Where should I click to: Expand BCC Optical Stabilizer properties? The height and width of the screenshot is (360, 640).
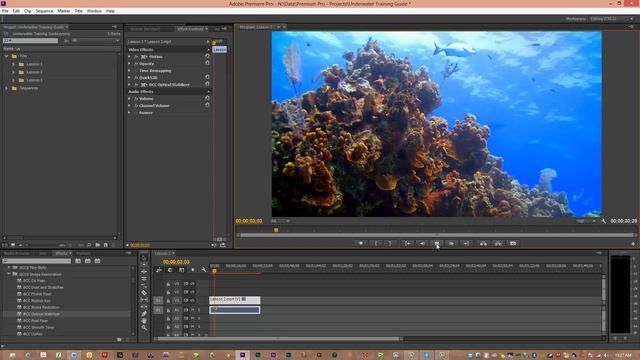[130, 84]
